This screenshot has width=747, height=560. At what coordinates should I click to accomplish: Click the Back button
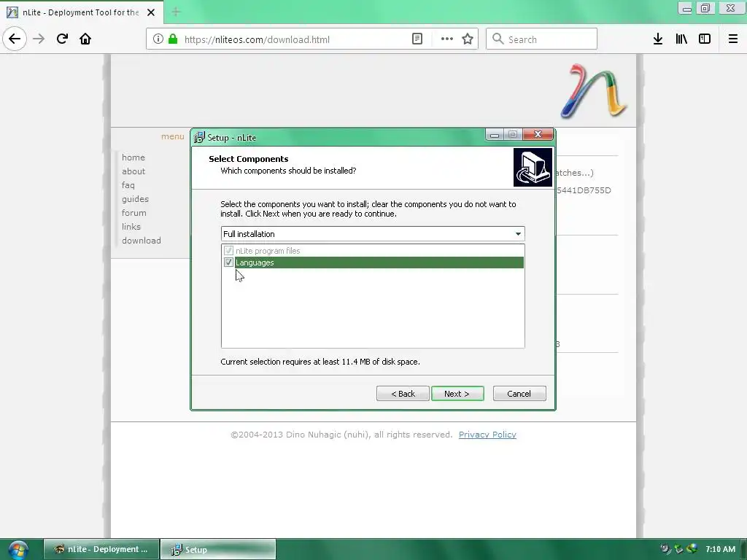[403, 394]
